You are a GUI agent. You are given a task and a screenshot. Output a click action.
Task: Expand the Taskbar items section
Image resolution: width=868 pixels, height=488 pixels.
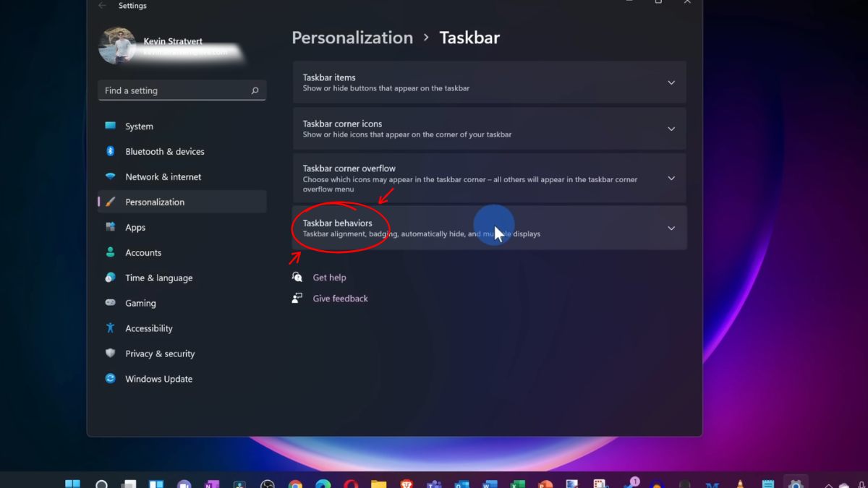pyautogui.click(x=490, y=82)
